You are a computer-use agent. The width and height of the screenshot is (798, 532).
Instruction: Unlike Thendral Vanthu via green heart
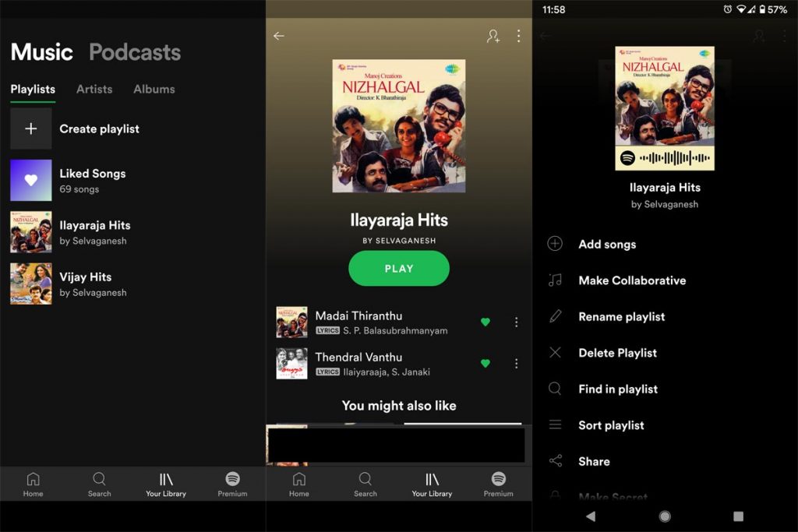coord(485,363)
